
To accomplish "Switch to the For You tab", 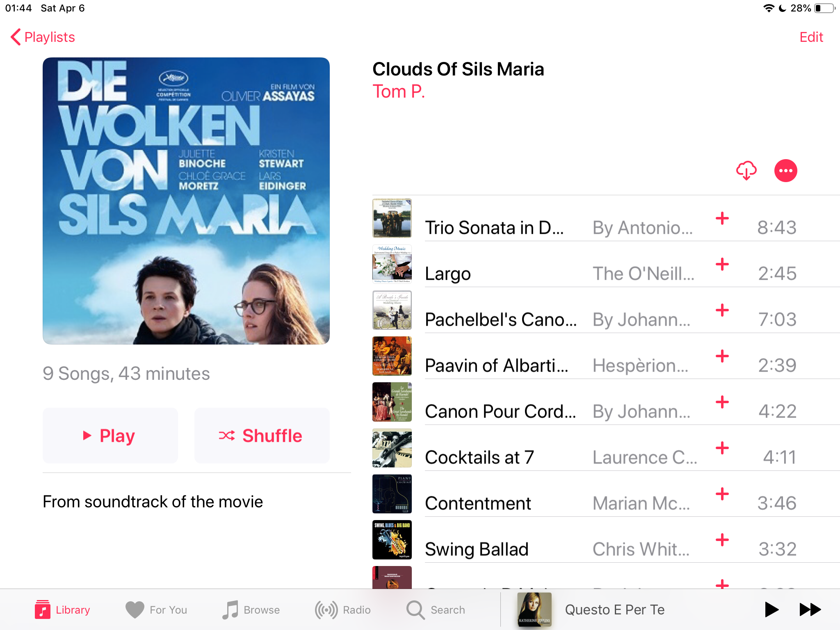I will [156, 609].
